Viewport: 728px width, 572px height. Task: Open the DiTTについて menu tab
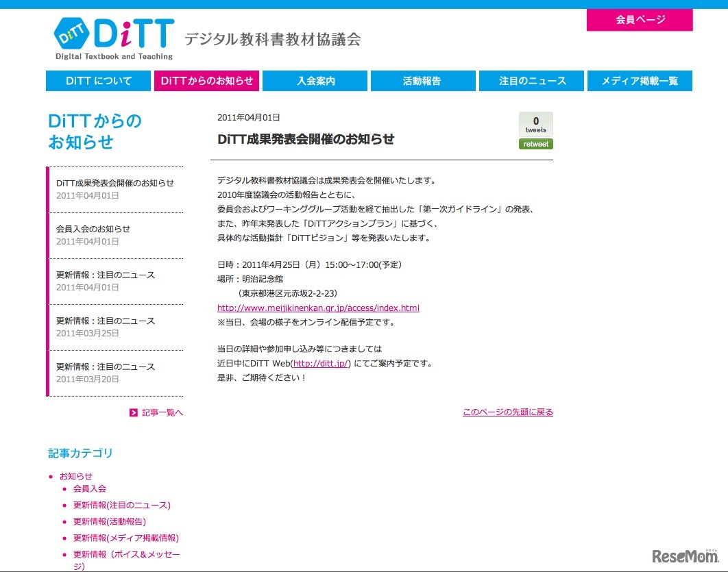pyautogui.click(x=99, y=81)
